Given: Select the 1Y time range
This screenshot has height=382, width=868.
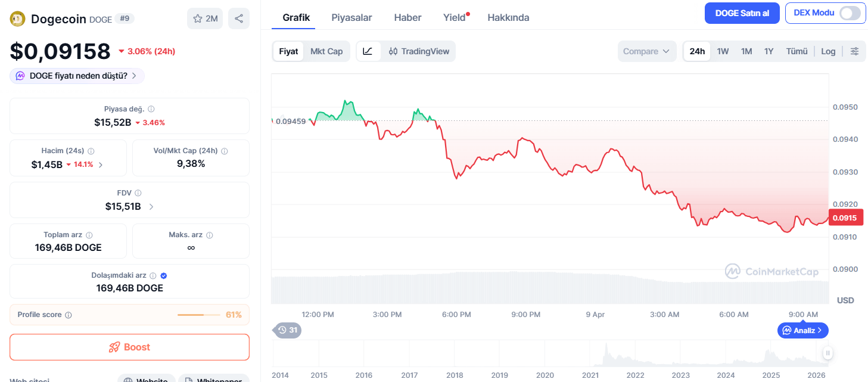Looking at the screenshot, I should 769,51.
